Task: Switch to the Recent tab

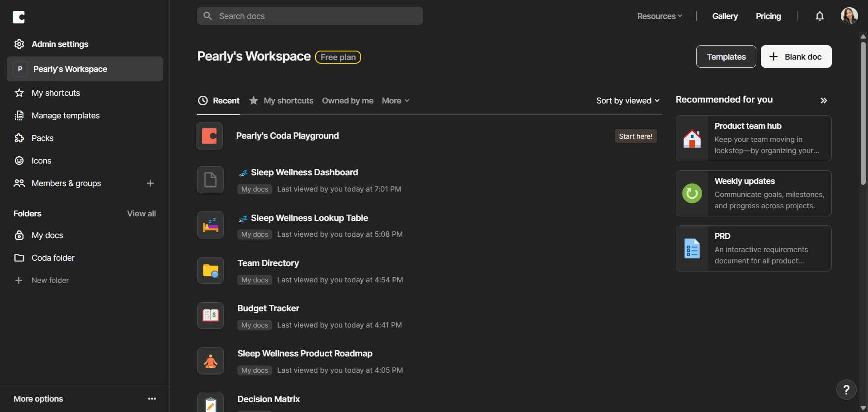Action: point(219,101)
